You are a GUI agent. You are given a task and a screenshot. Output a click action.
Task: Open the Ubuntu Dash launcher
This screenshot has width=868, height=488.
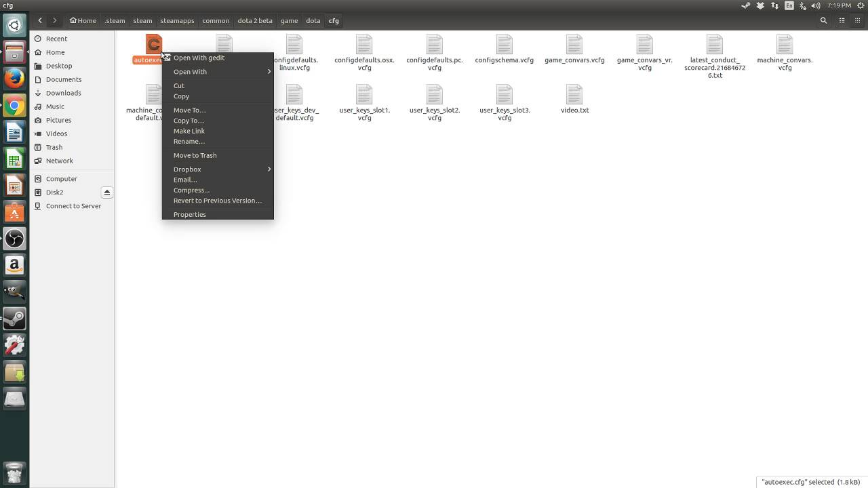tap(14, 26)
